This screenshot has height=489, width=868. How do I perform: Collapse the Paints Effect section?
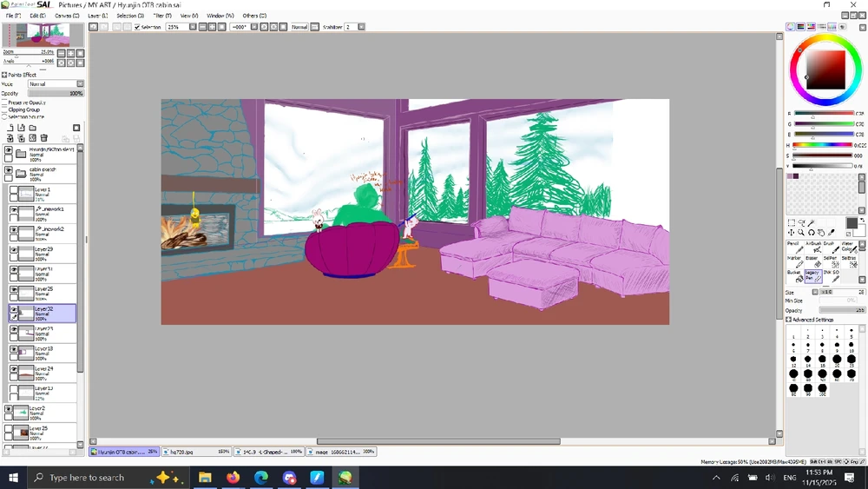click(4, 75)
